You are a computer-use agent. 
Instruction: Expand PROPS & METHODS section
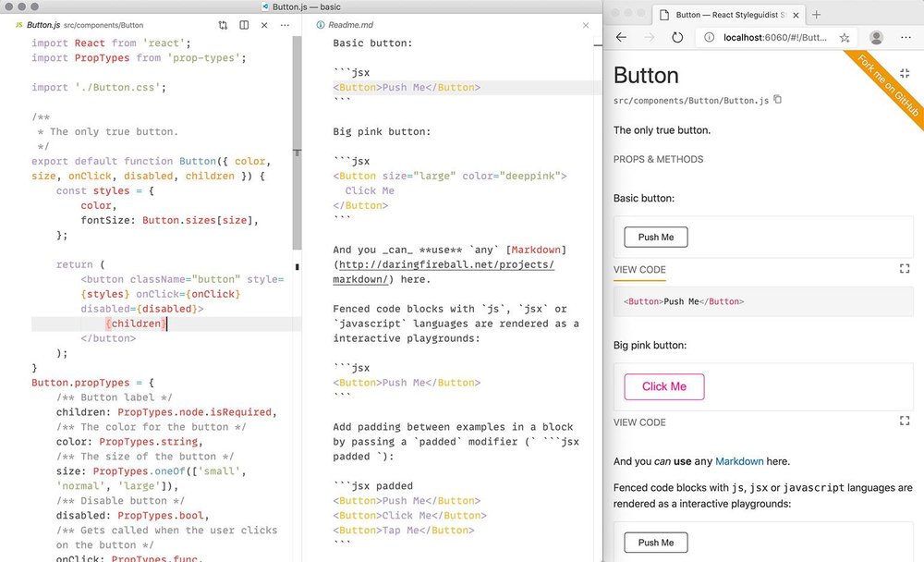(x=658, y=159)
